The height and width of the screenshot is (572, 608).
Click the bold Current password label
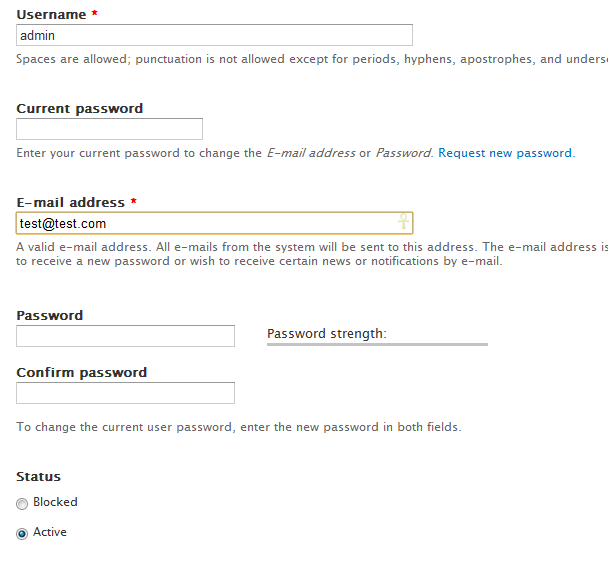tap(80, 108)
